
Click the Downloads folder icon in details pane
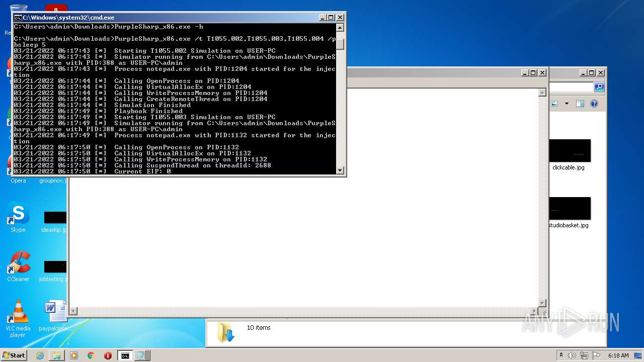point(226,332)
